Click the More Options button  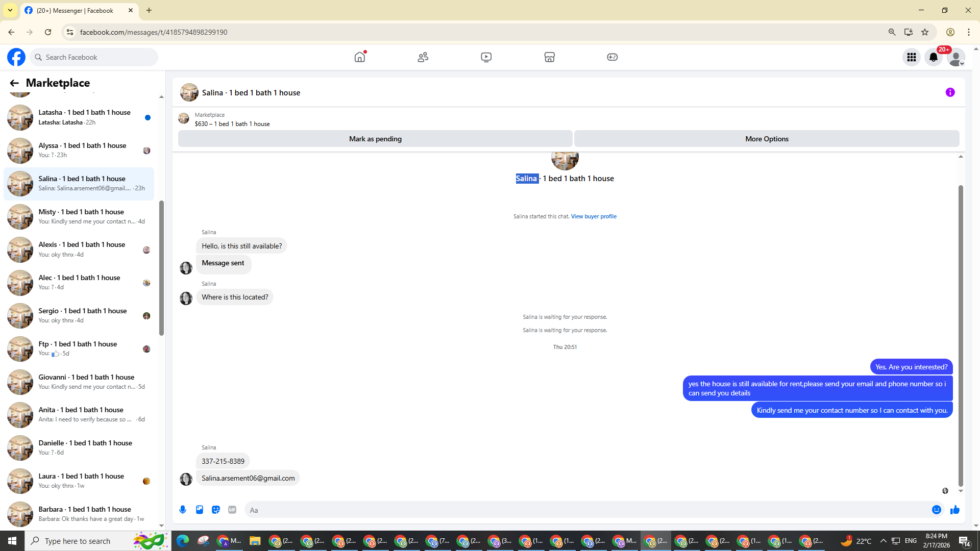point(767,139)
